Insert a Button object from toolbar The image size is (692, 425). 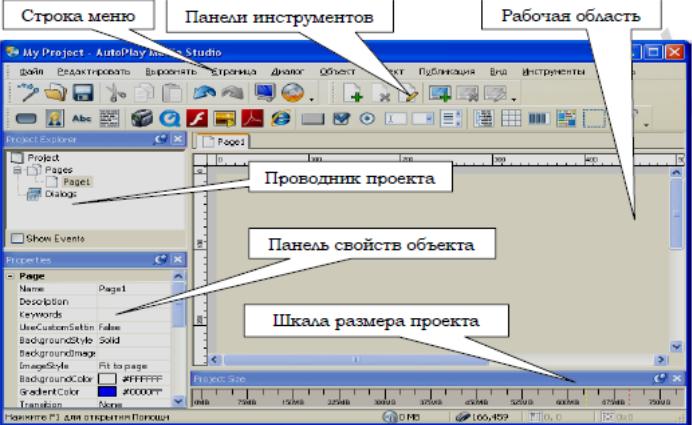[x=26, y=118]
